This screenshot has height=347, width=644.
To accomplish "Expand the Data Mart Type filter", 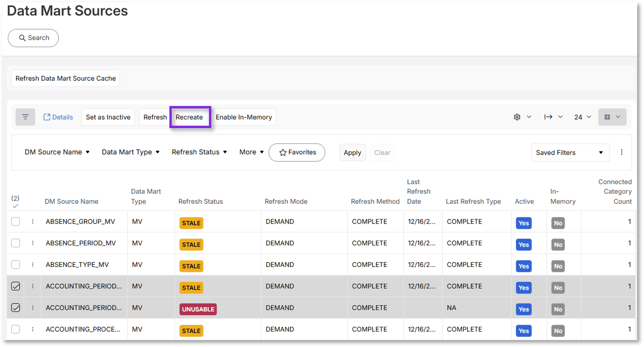I will pyautogui.click(x=131, y=152).
